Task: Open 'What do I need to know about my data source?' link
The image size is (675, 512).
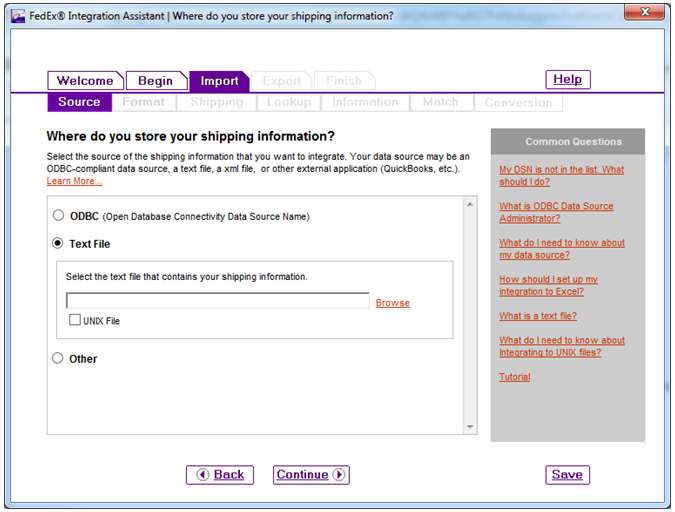Action: (x=562, y=248)
